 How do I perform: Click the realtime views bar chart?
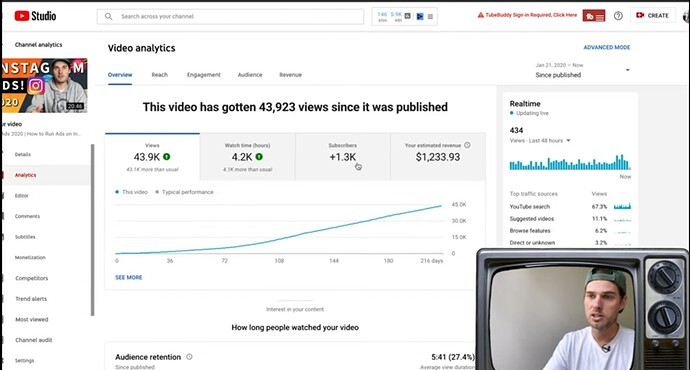tap(570, 162)
